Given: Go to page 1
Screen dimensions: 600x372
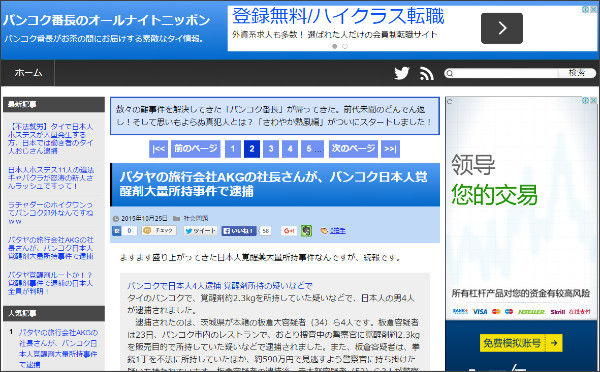Looking at the screenshot, I should (233, 149).
